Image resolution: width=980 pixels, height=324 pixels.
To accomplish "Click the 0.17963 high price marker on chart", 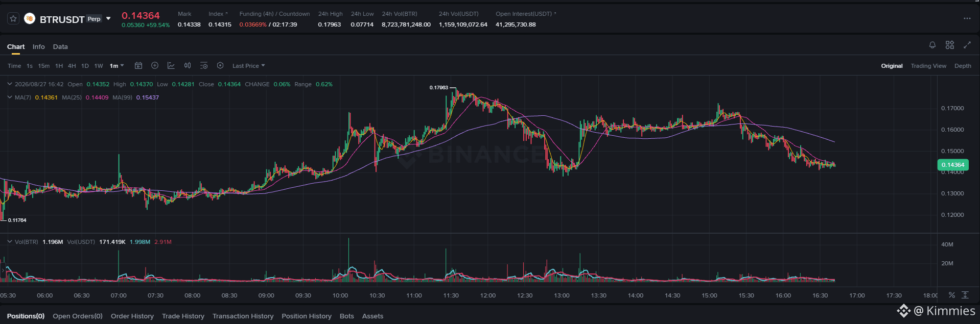I will [x=439, y=88].
